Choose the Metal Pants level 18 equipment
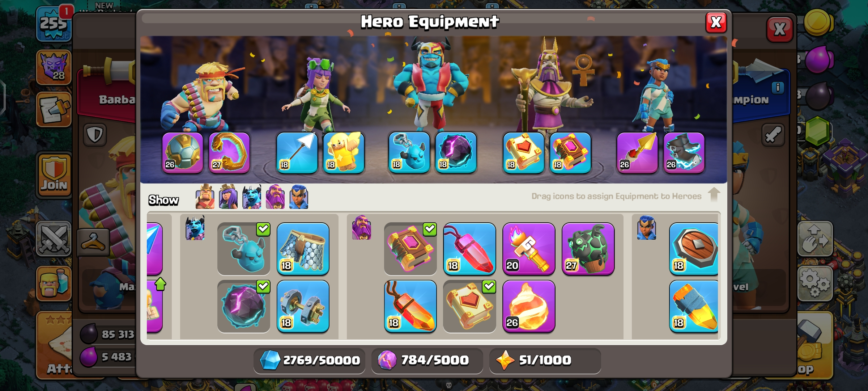 point(303,249)
